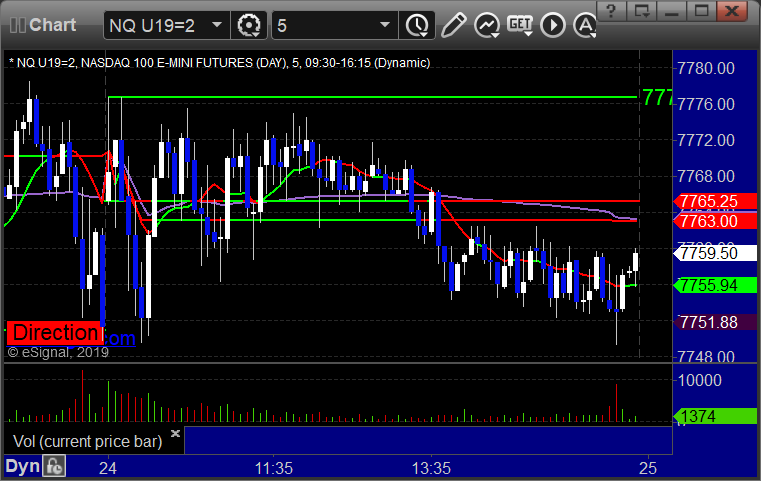This screenshot has width=761, height=481.
Task: Click the white 7759.50 last price marker
Action: [715, 253]
